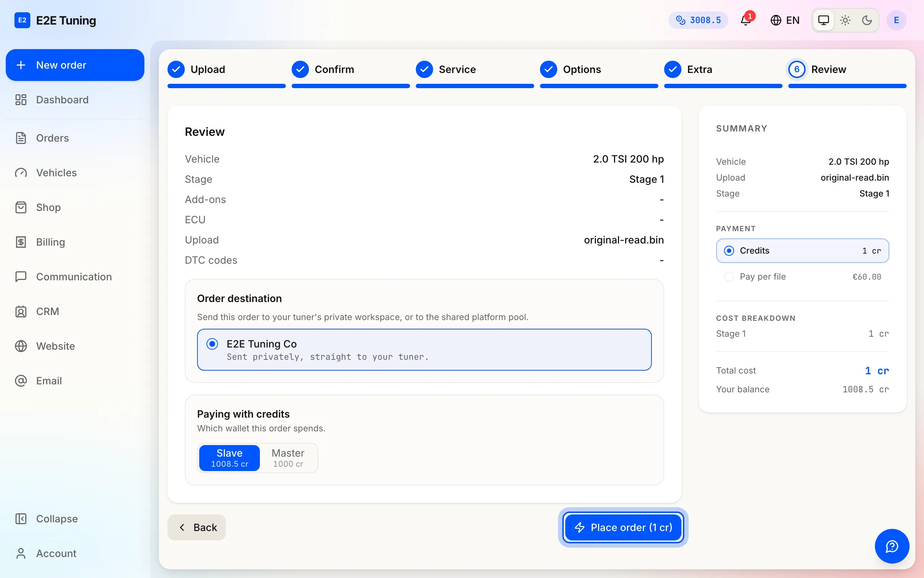Viewport: 924px width, 578px height.
Task: Click the original-read.bin value in Review
Action: (624, 240)
